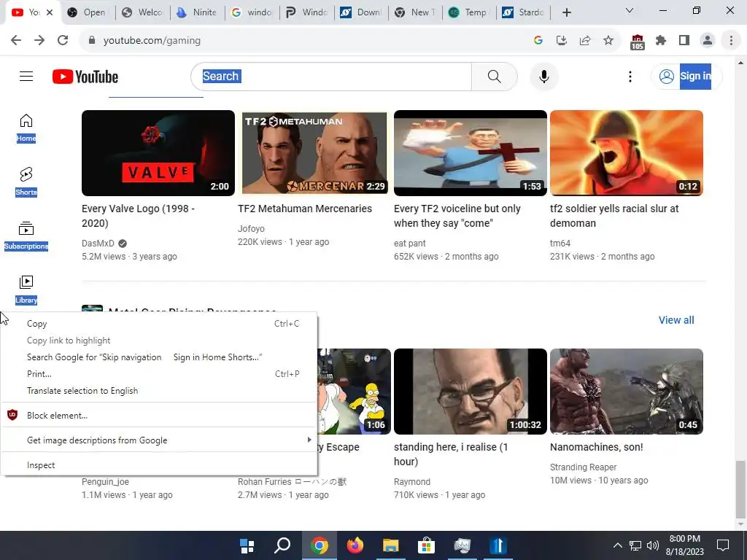Open Microsoft Store from the taskbar
Viewport: 747px width, 560px height.
(426, 545)
